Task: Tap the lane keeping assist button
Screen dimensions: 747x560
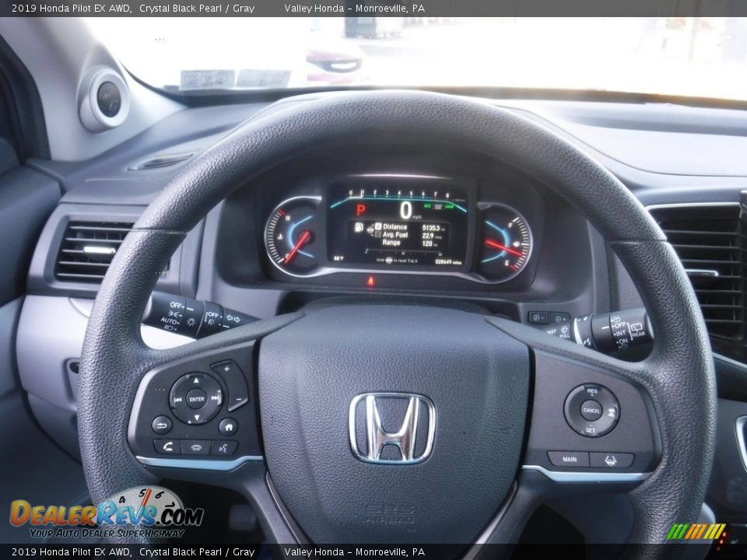Action: pos(612,460)
